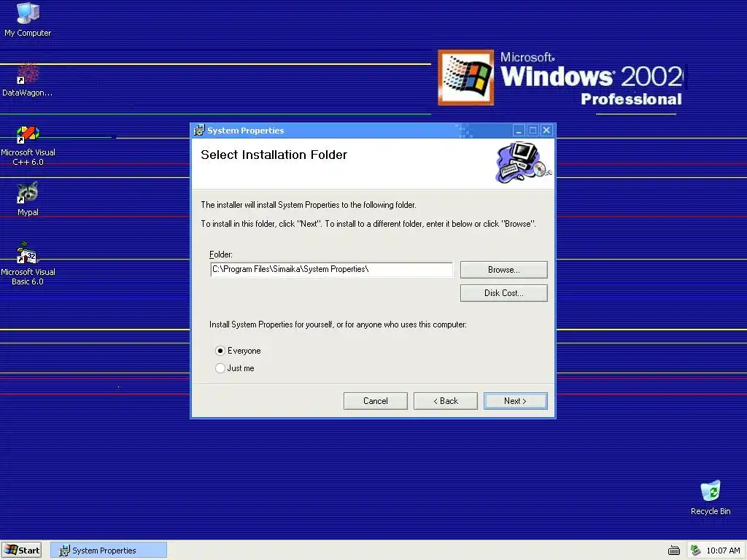The height and width of the screenshot is (560, 747).
Task: Click the keyboard icon in system tray
Action: 673,551
